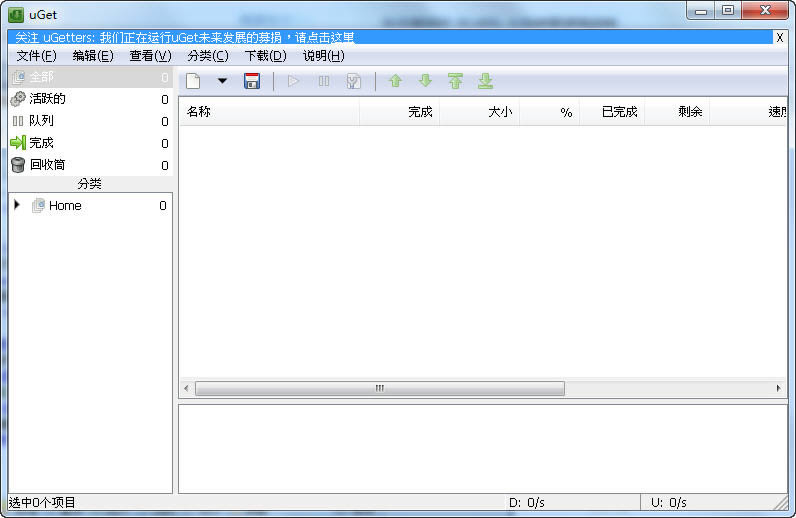796x518 pixels.
Task: Sort by the 名称 column header
Action: [x=270, y=112]
